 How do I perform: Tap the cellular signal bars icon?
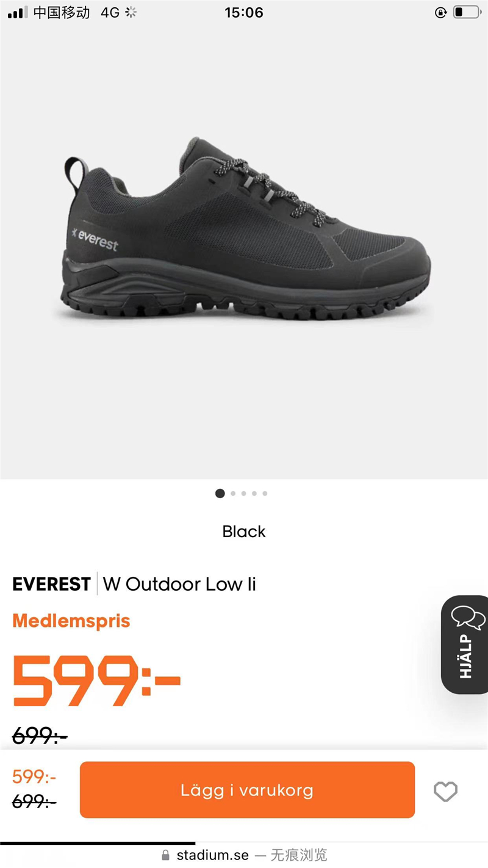[18, 12]
